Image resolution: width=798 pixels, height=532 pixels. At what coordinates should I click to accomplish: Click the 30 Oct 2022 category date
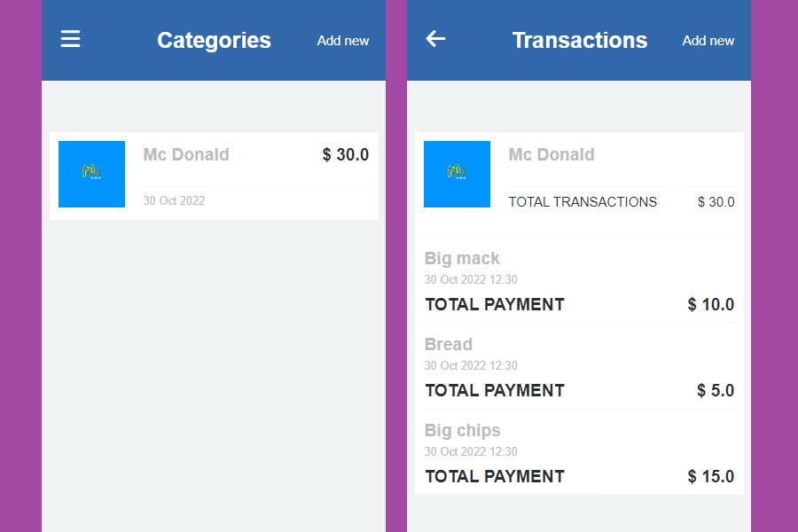[x=174, y=200]
